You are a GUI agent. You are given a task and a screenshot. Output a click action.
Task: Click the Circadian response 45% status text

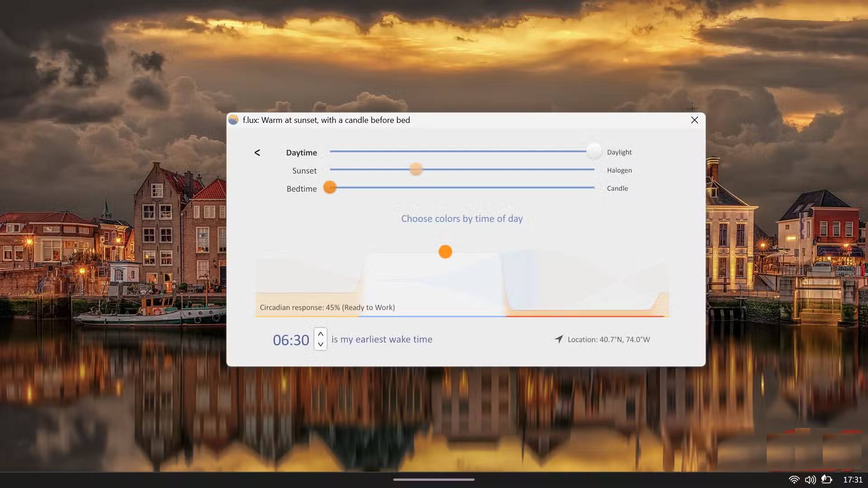pos(327,307)
